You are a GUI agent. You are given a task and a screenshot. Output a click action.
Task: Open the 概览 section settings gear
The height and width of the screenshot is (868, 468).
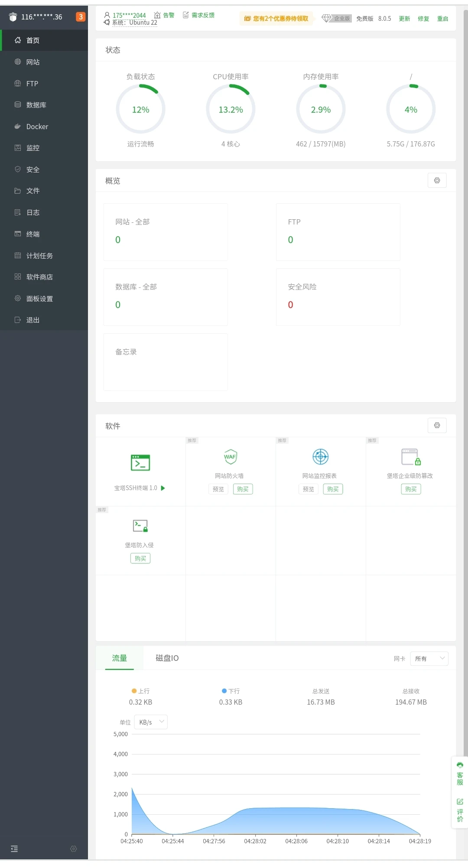click(437, 180)
